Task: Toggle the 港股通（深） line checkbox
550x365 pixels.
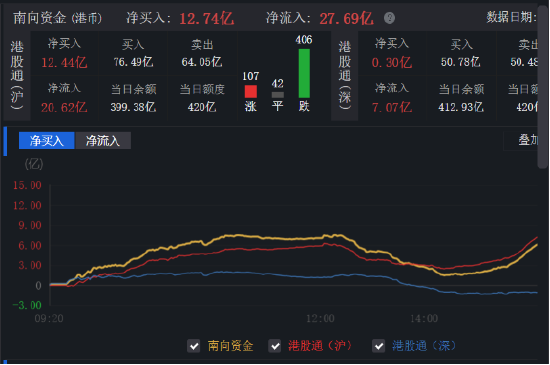Action: 378,346
